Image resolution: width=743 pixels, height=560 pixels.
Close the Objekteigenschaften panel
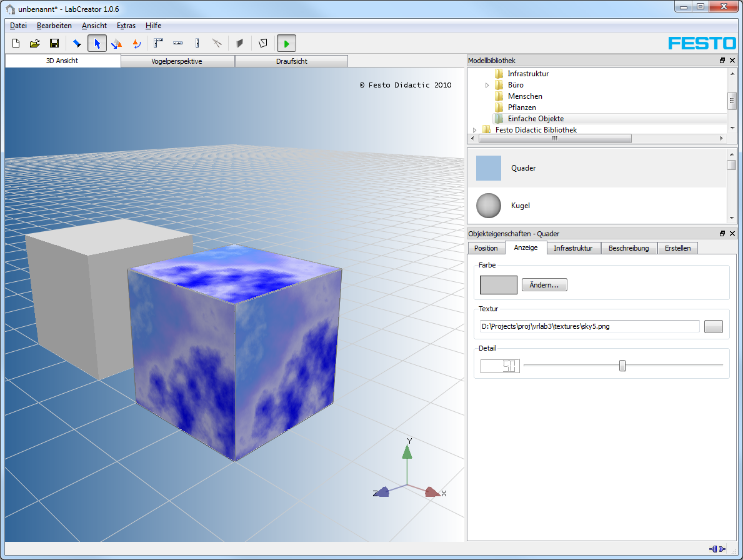click(x=732, y=234)
